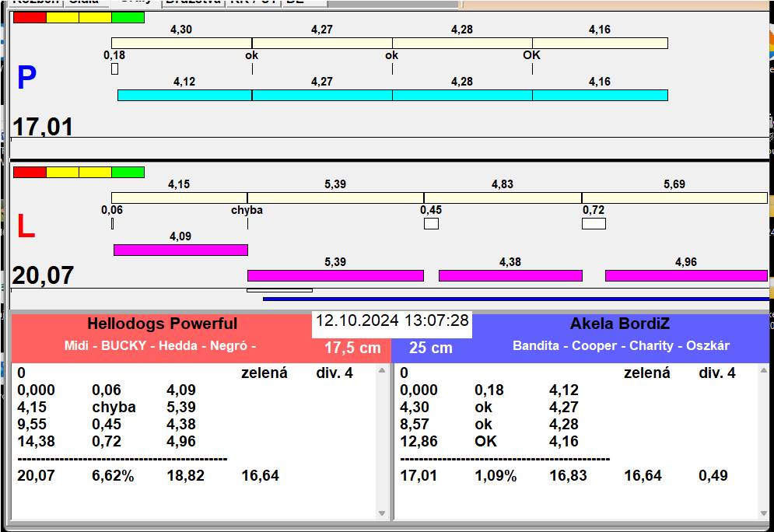Click the red L lane letter
The width and height of the screenshot is (774, 532).
26,227
